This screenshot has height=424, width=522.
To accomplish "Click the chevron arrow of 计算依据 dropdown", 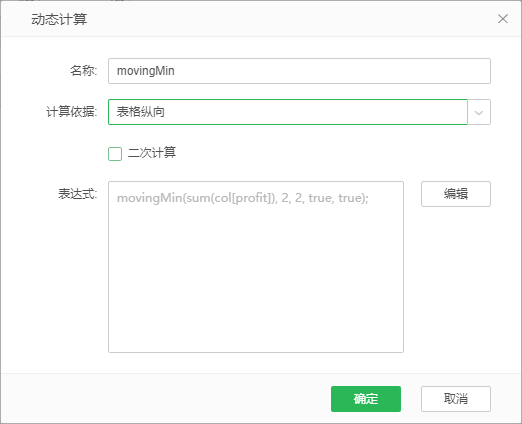I will tap(479, 112).
